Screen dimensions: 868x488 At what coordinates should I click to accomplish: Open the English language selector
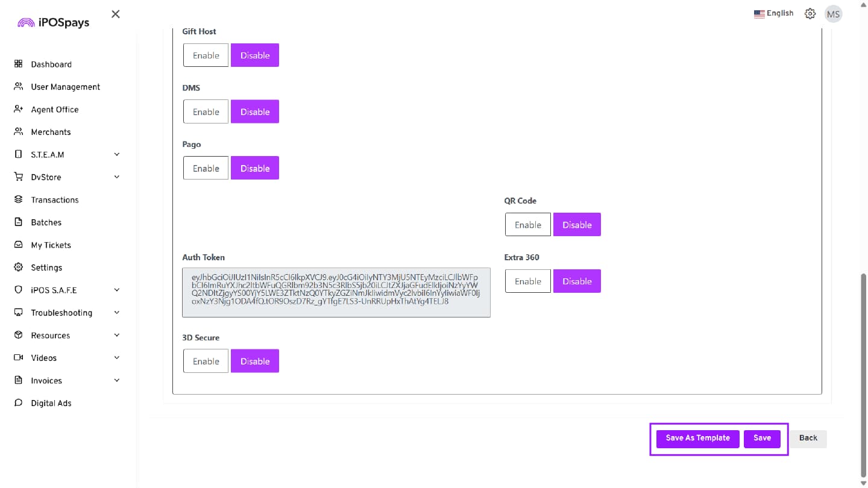(773, 13)
